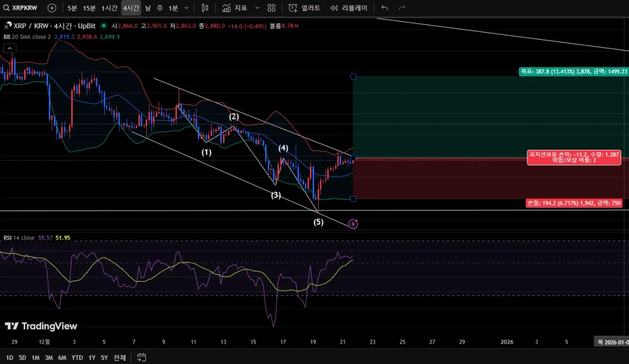Open the layout grid templates icon
This screenshot has width=629, height=364.
[x=272, y=8]
